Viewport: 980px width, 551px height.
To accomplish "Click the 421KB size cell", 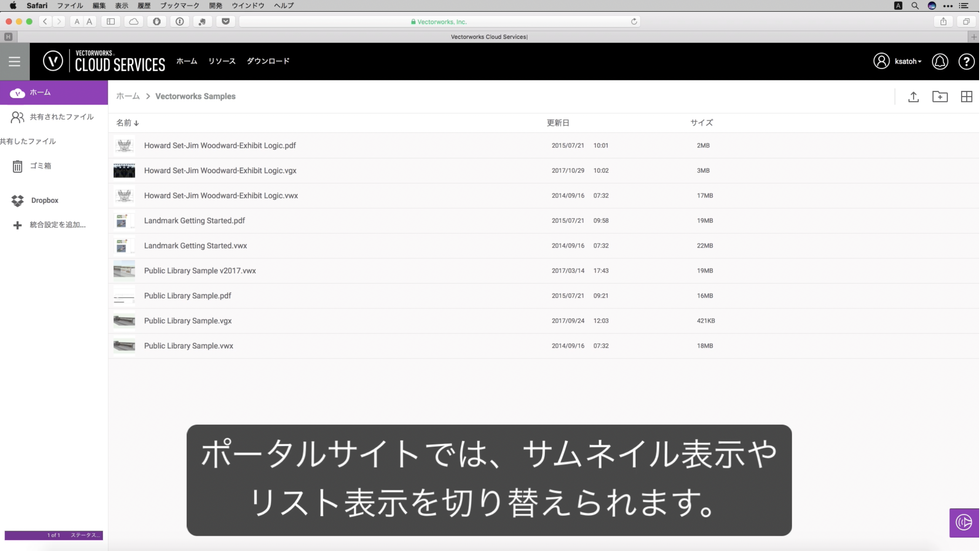I will [706, 321].
